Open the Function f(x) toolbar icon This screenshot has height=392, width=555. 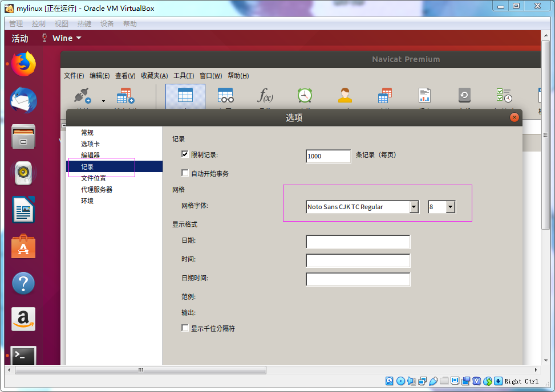(265, 96)
